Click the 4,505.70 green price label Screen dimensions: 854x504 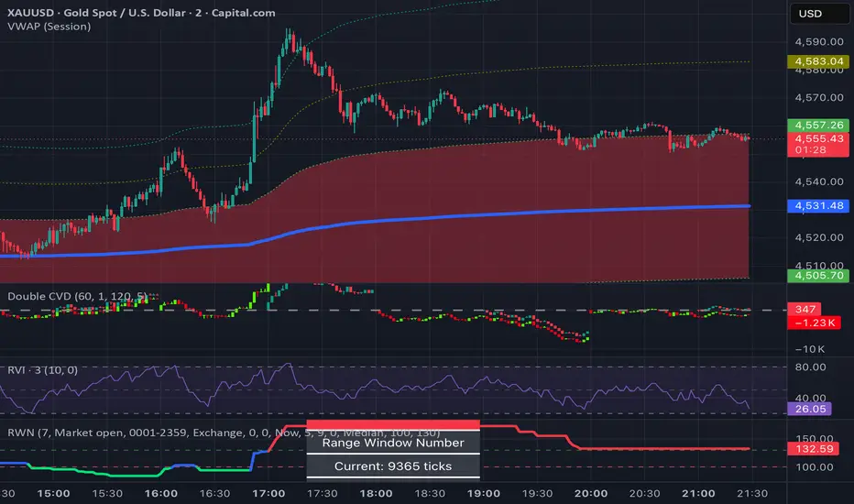tap(818, 276)
